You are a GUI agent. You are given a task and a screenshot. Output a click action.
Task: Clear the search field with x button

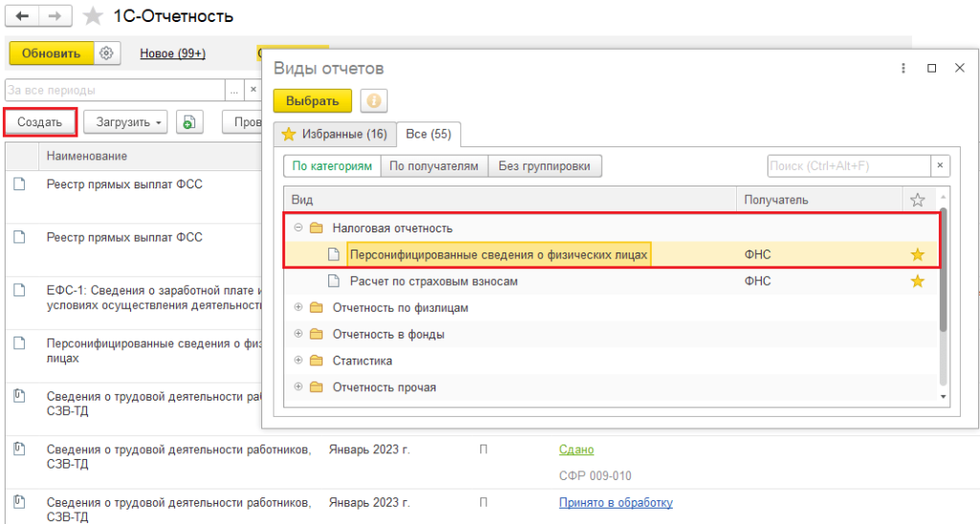click(x=941, y=166)
